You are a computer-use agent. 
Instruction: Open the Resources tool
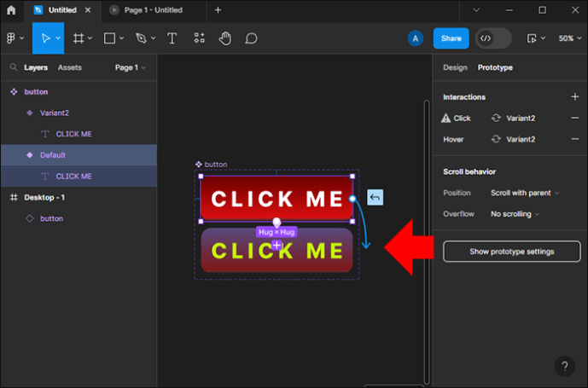click(199, 38)
